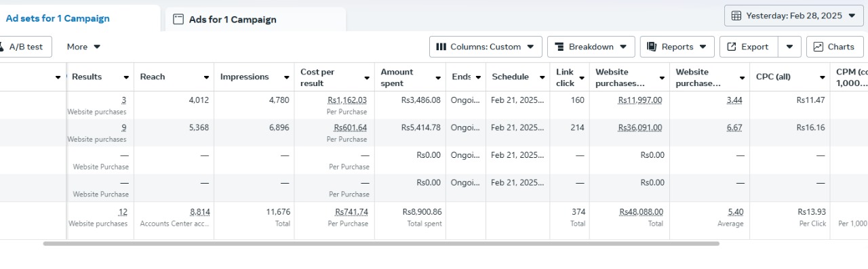
Task: Click the Impressions column header
Action: (244, 77)
